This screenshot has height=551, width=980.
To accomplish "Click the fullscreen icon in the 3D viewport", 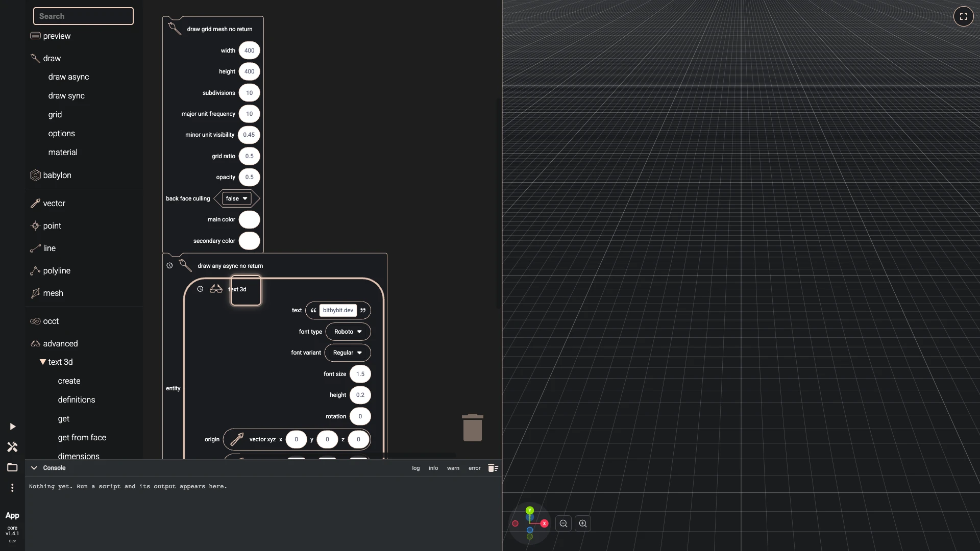I will point(963,16).
